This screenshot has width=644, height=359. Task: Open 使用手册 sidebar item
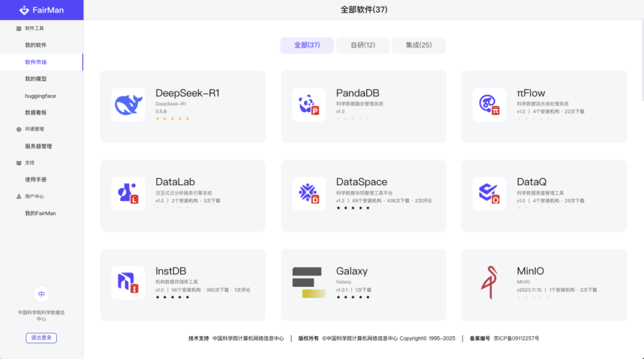tap(42, 179)
